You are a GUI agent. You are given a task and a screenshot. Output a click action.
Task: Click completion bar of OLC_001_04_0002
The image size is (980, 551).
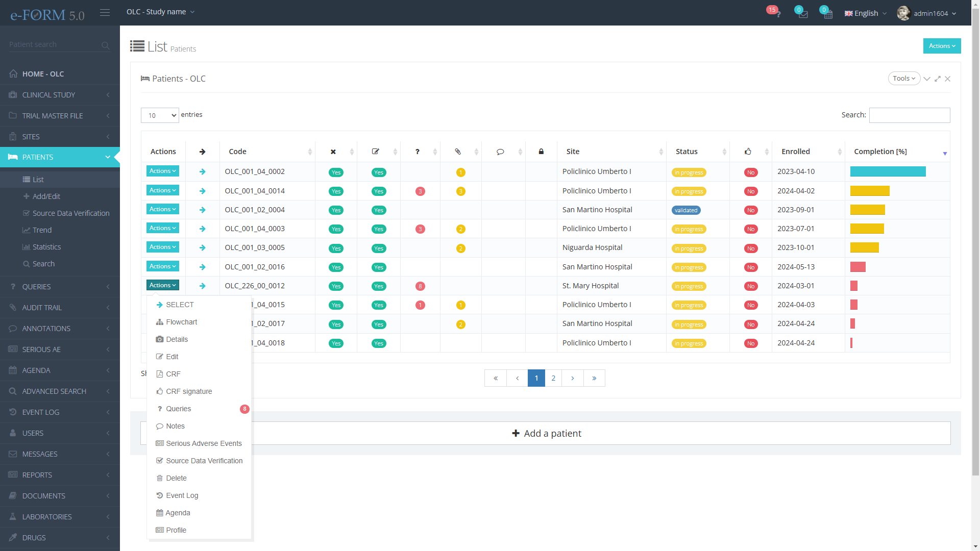pyautogui.click(x=888, y=172)
